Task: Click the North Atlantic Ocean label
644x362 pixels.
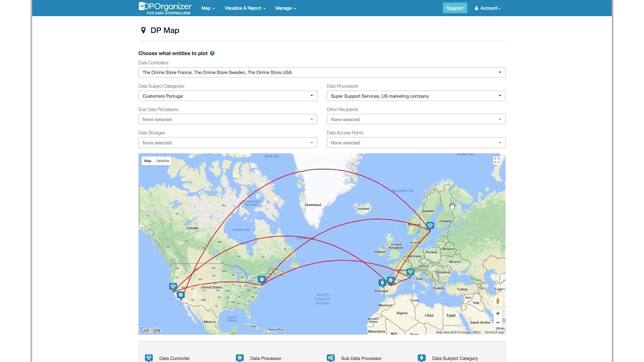Action: click(323, 299)
